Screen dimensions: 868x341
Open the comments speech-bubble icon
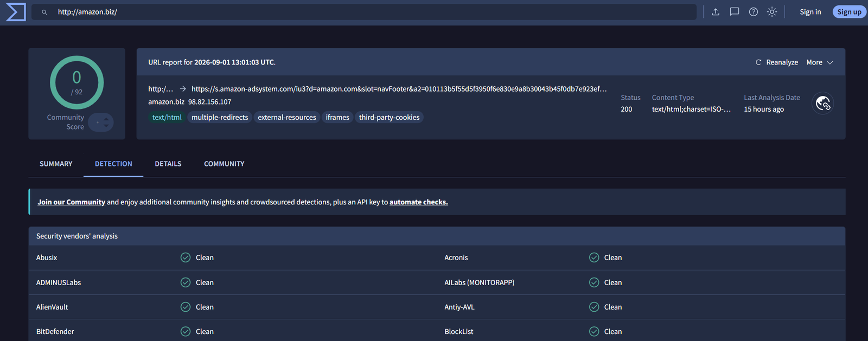[x=735, y=12]
